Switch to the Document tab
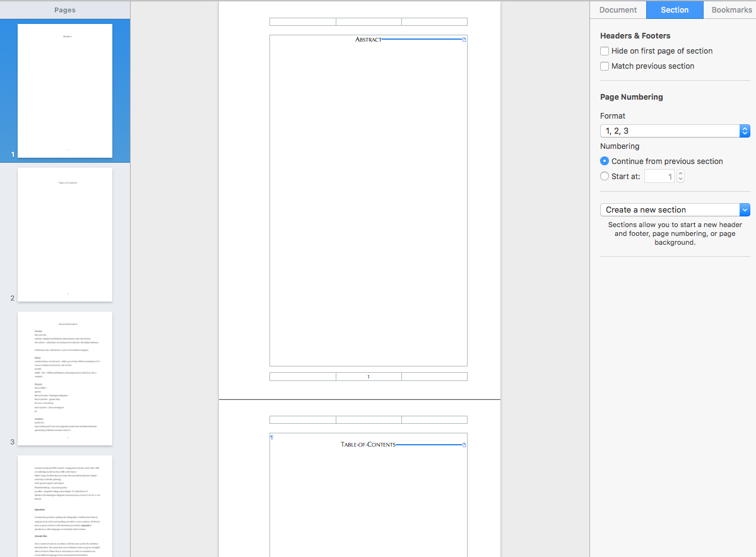Image resolution: width=756 pixels, height=557 pixels. pyautogui.click(x=618, y=9)
